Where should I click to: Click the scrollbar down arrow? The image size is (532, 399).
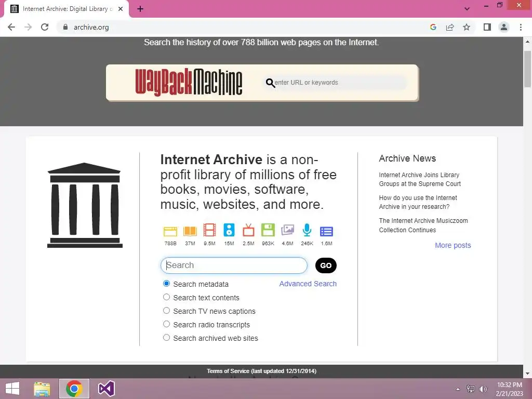click(528, 374)
